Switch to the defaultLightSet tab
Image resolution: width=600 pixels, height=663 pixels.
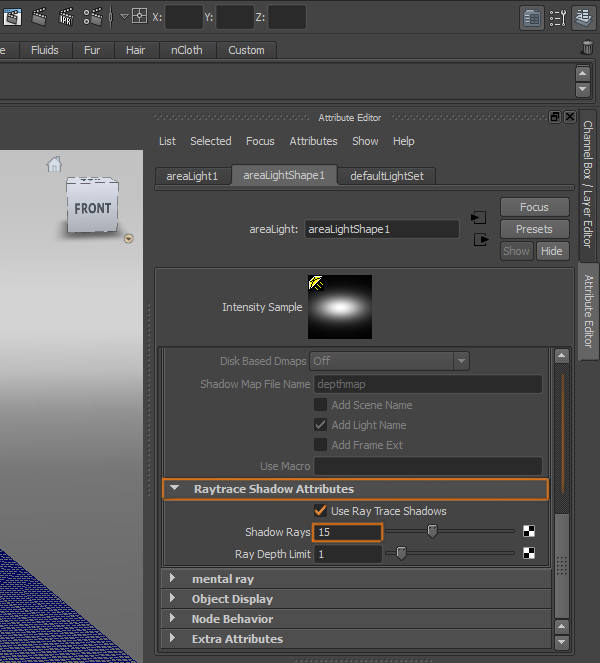(x=386, y=176)
